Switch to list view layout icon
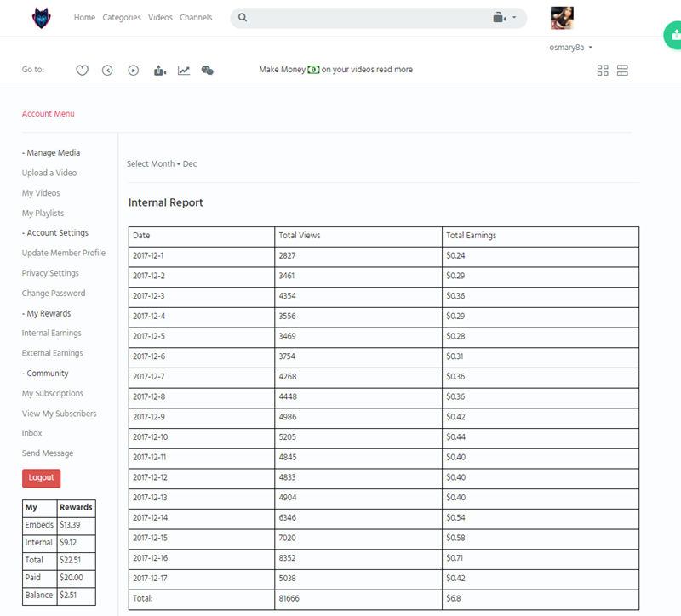Screen dimensions: 681x616 coord(622,71)
